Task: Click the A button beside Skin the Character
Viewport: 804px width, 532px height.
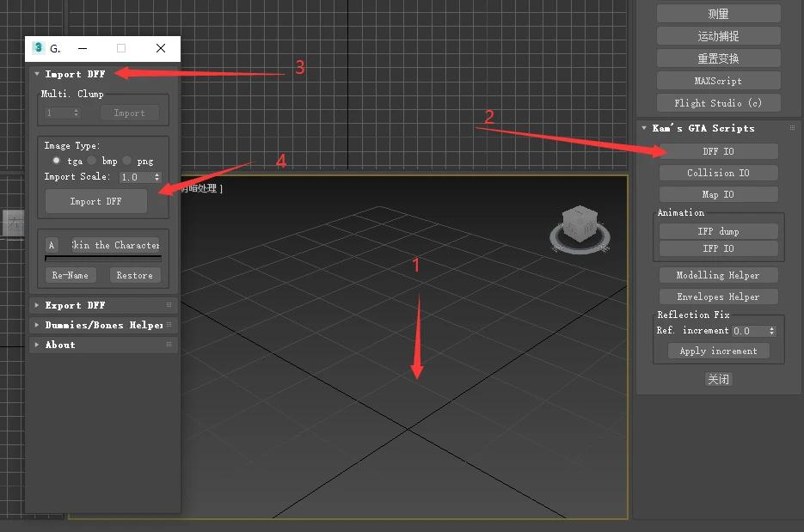Action: pos(52,245)
